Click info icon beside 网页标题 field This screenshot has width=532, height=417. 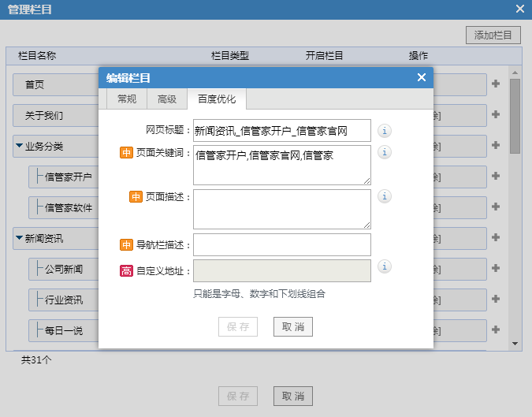click(385, 131)
